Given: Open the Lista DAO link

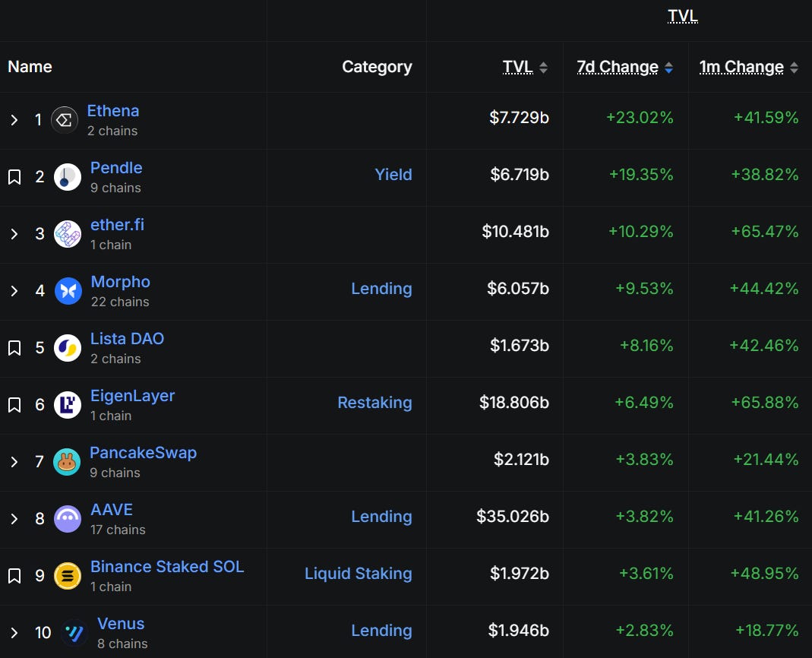Looking at the screenshot, I should click(128, 339).
